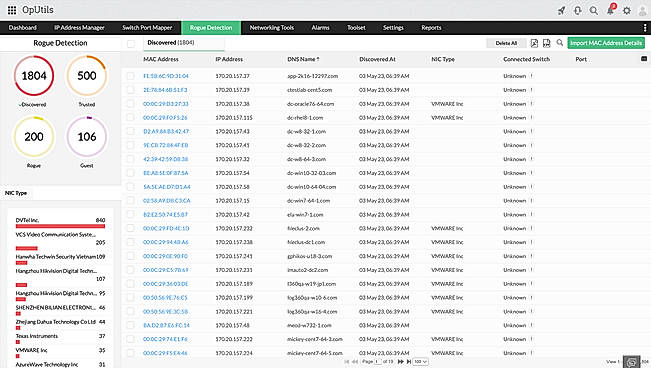Click the Hanwha Techwin Security Vietnam bar
651x368 pixels.
tap(22, 263)
